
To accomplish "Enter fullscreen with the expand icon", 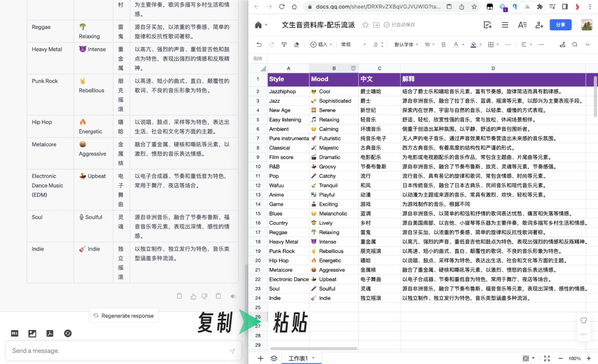I will click(x=547, y=358).
